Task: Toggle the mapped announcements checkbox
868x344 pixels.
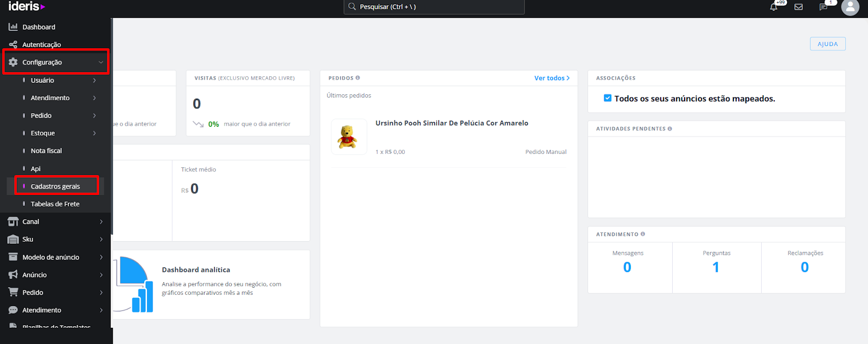Action: click(608, 98)
